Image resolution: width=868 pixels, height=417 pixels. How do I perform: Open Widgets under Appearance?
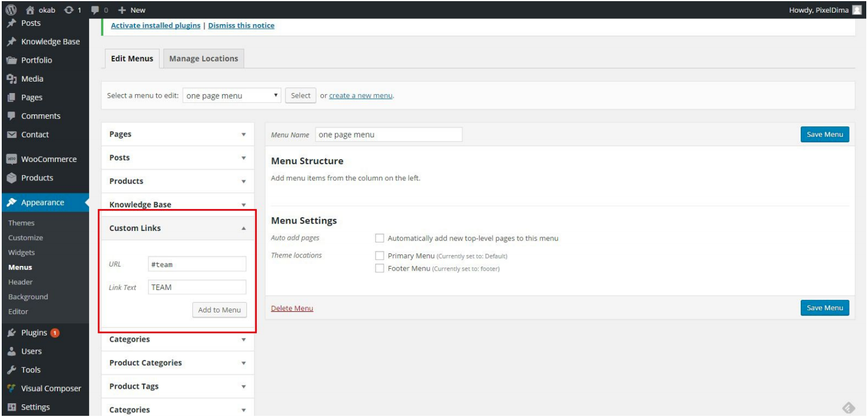(x=21, y=252)
